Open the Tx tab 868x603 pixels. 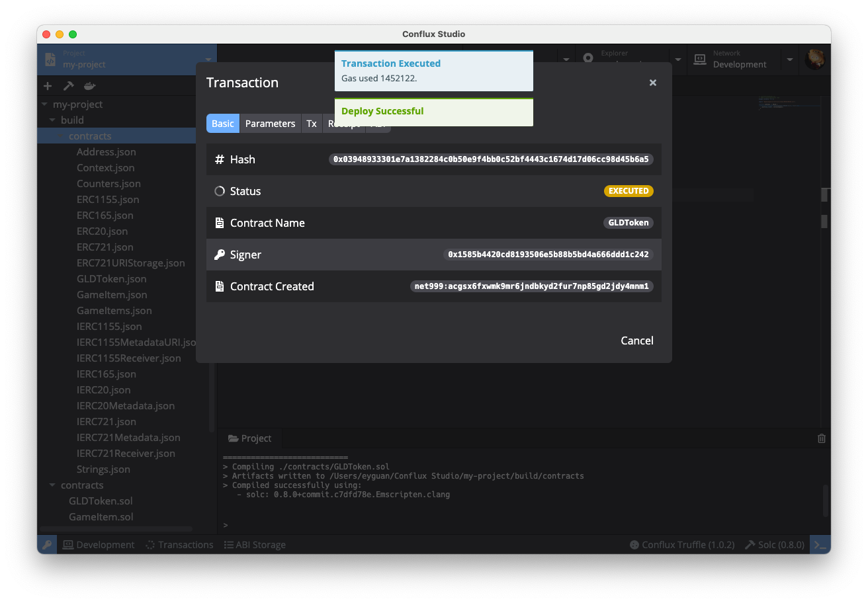[x=312, y=124]
